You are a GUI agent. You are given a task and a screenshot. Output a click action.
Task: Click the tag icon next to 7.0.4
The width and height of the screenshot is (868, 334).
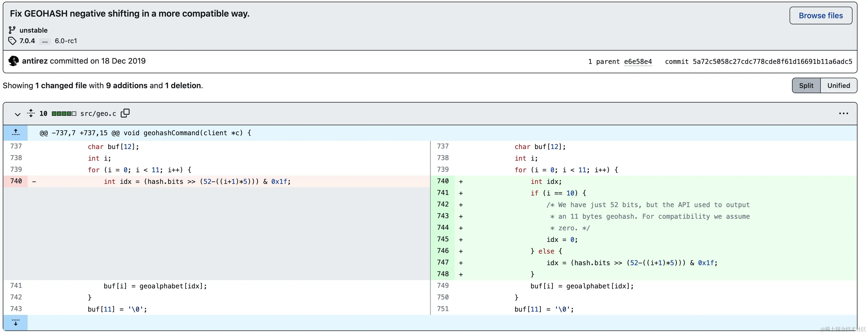point(12,41)
